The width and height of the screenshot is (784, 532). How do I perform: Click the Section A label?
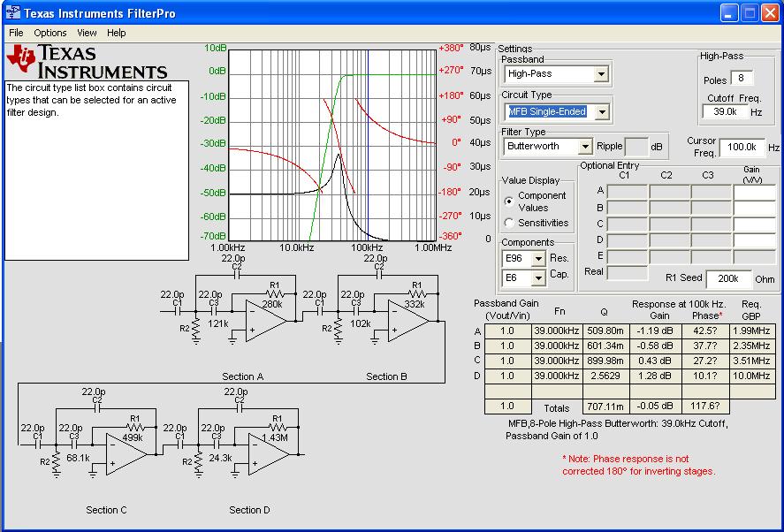(x=243, y=376)
